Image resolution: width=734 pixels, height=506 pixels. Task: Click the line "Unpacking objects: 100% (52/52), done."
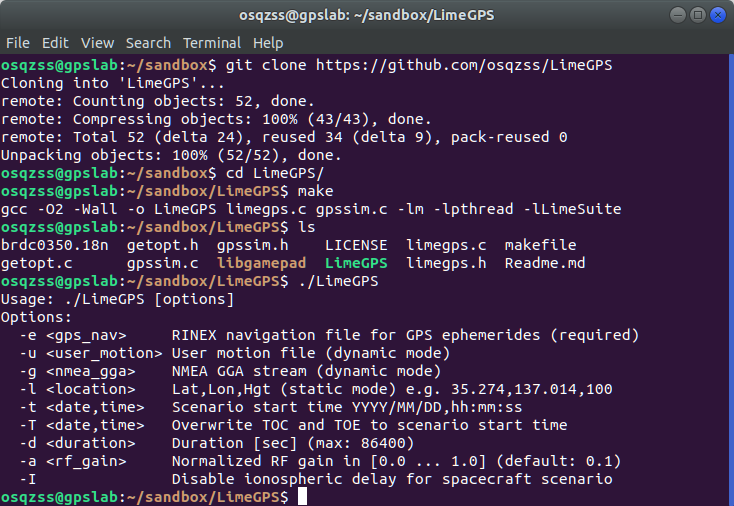click(171, 155)
